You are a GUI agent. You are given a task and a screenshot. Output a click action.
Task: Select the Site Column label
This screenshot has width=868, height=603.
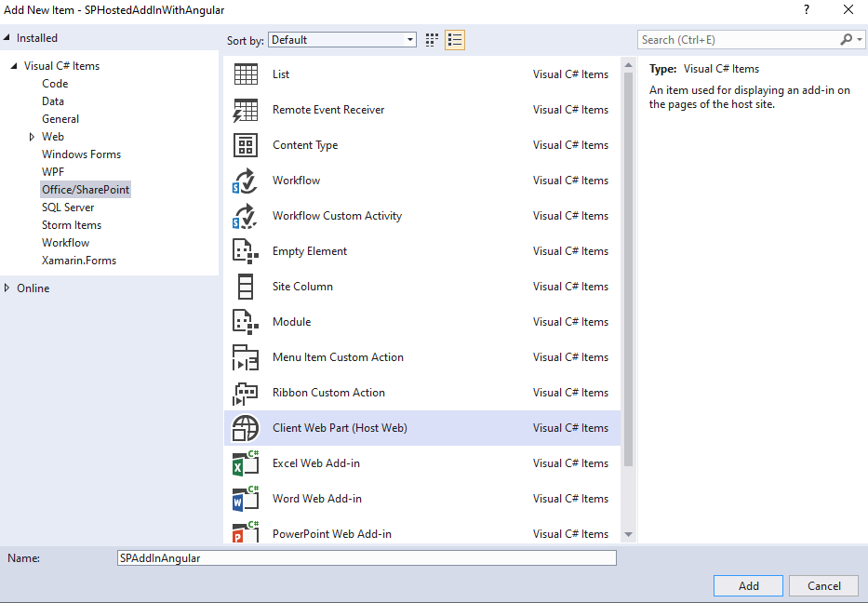(x=302, y=287)
